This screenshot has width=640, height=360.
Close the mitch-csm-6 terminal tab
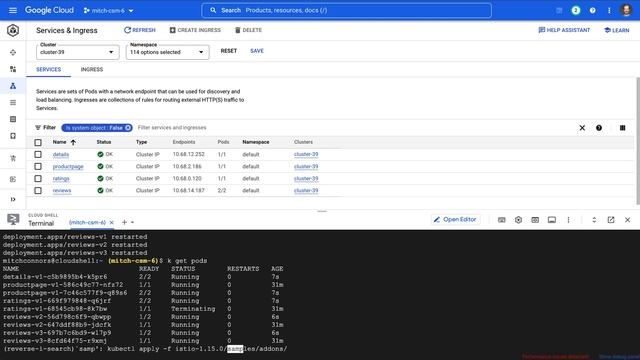click(112, 222)
